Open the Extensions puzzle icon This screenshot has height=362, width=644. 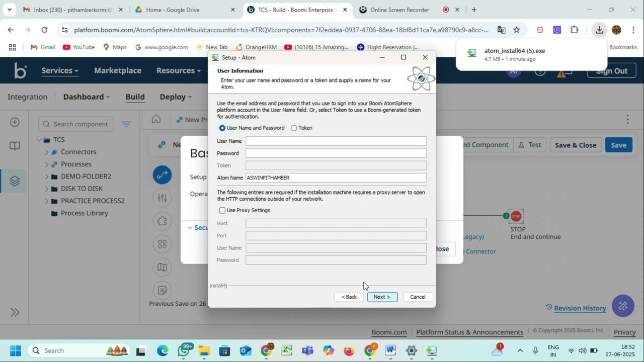(574, 30)
